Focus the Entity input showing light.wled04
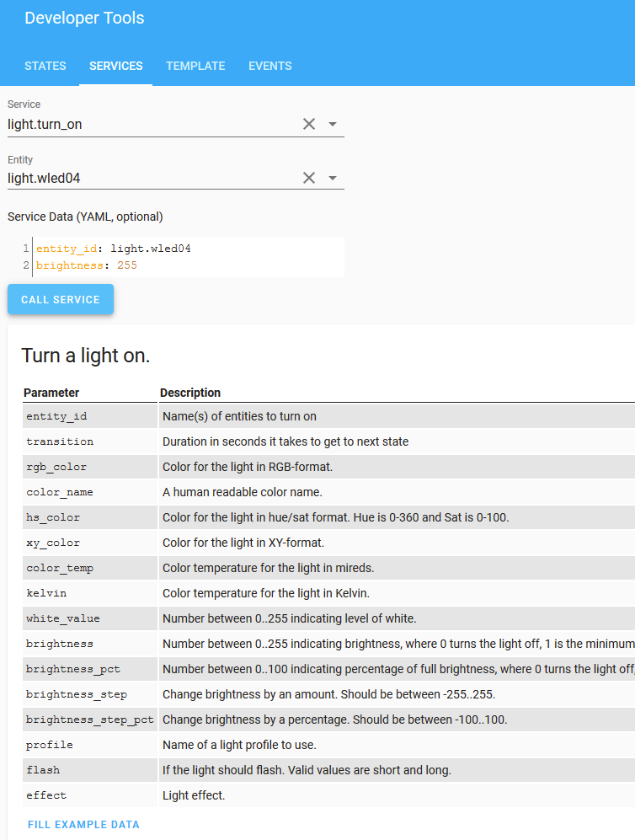The image size is (635, 840). [x=152, y=178]
